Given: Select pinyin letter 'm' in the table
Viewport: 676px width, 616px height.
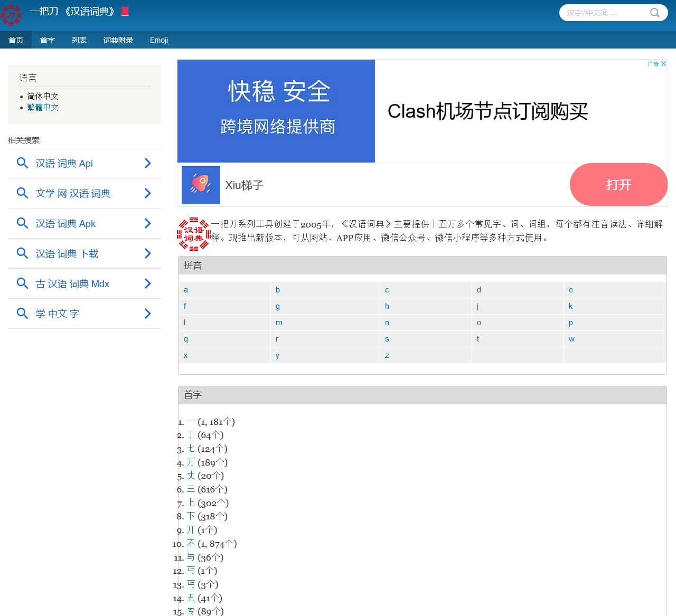Looking at the screenshot, I should point(279,323).
